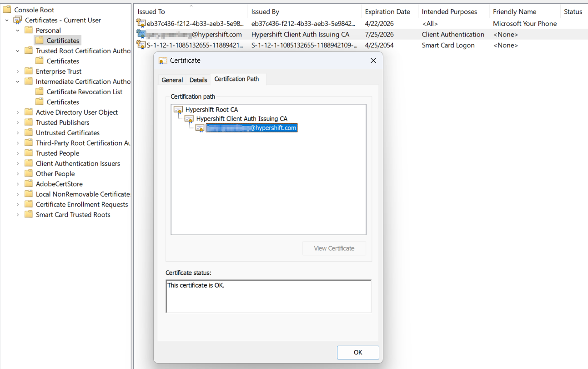Select Certificates under Intermediate Certification Authorities
Viewport: 588px width, 369px height.
[63, 102]
